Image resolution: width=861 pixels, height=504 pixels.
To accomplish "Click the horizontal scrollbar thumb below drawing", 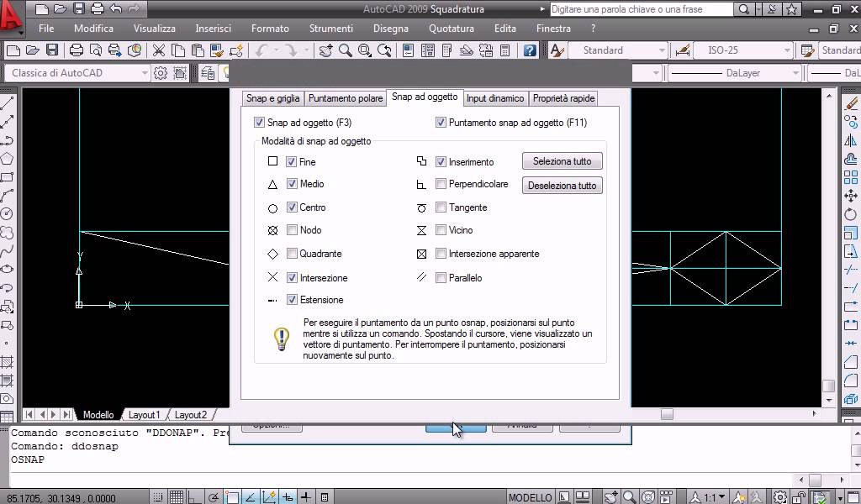I will tap(667, 415).
